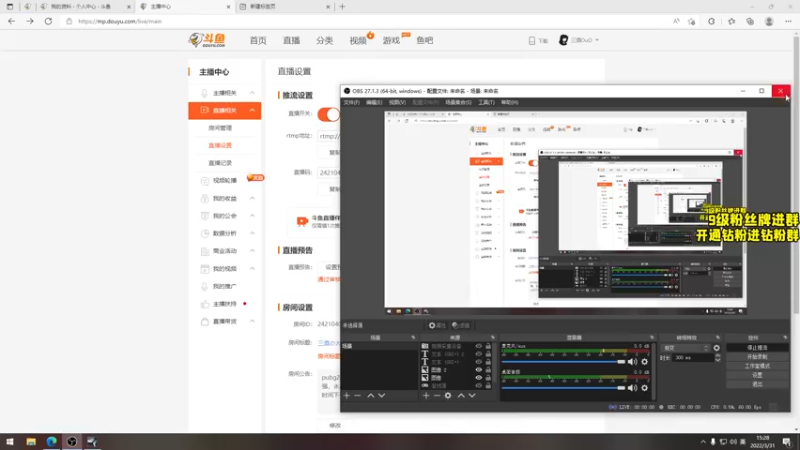
Task: Open 房间管理 in the Douyu sidebar
Action: pyautogui.click(x=220, y=128)
